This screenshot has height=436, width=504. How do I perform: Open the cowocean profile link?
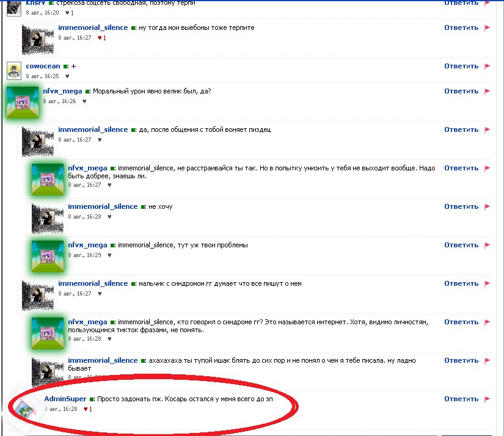point(43,66)
